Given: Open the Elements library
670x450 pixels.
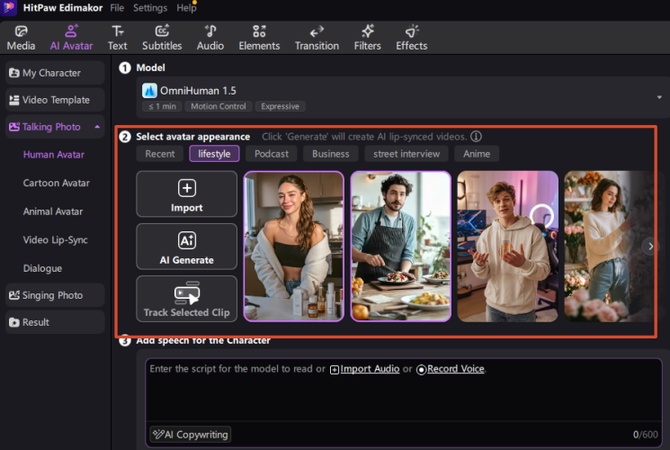Looking at the screenshot, I should pyautogui.click(x=259, y=38).
